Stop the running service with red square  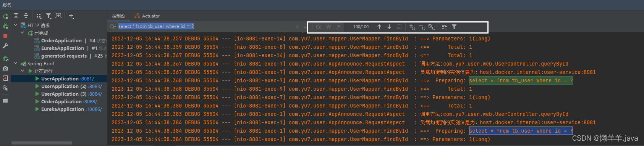(x=5, y=36)
